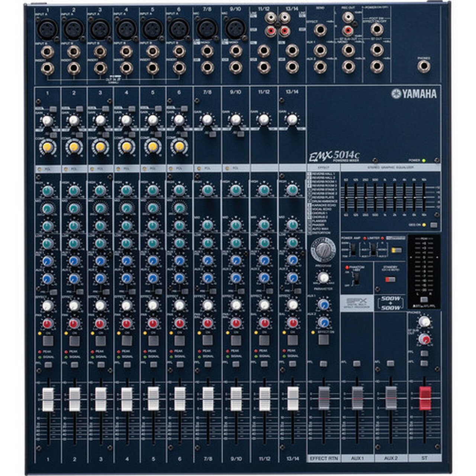Click the 1k graphic EQ slider
Screen dimensions: 476x476
[x=385, y=198]
